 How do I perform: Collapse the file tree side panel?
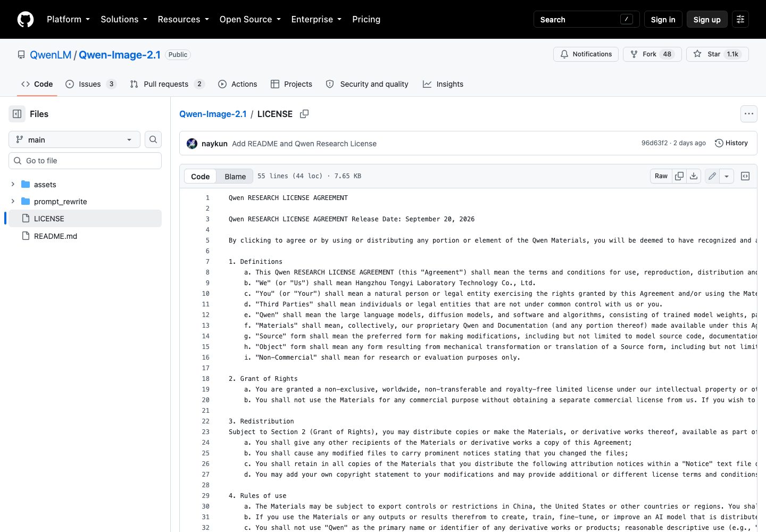click(x=17, y=114)
